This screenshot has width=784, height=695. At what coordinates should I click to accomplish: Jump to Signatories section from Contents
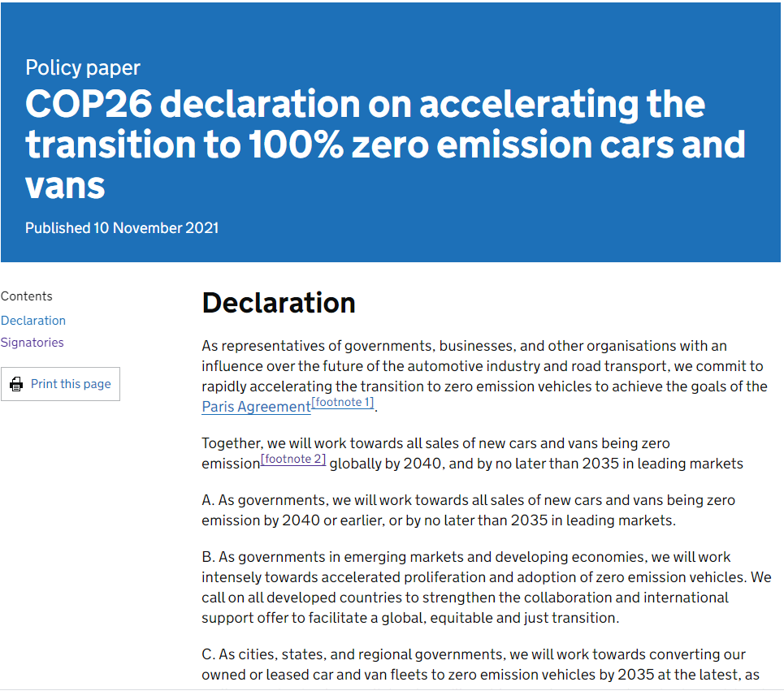click(x=32, y=343)
